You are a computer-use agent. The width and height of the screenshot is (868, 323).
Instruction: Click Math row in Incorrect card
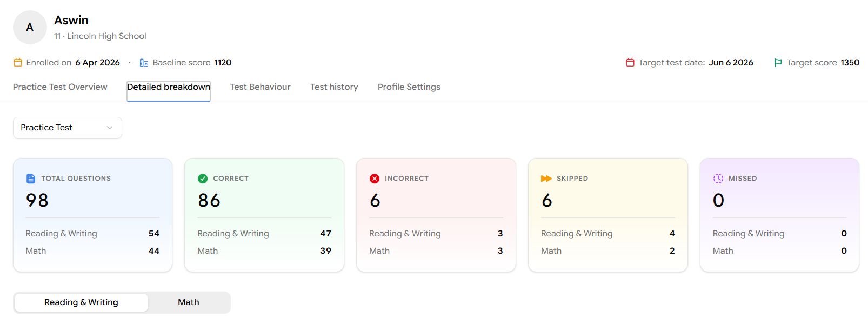tap(436, 251)
